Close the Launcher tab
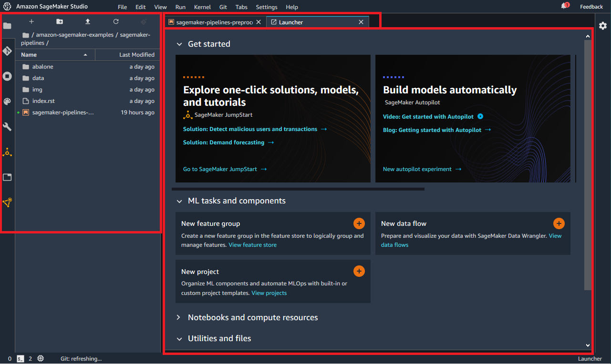The width and height of the screenshot is (611, 364). pos(361,22)
